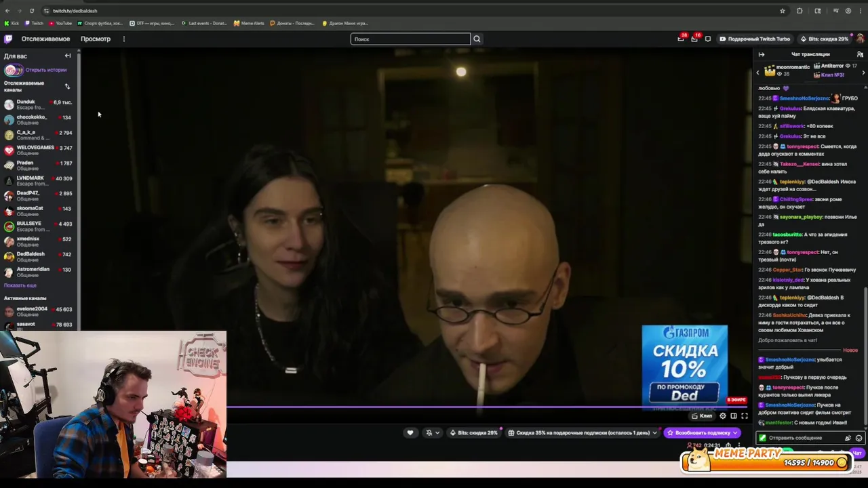The width and height of the screenshot is (868, 488).
Task: Click the search magnifier button
Action: coord(477,39)
